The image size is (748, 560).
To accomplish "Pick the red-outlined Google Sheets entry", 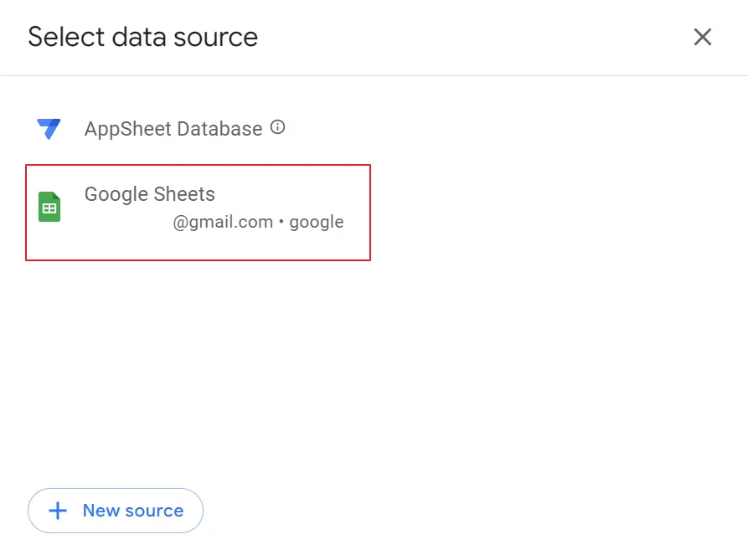I will tap(198, 212).
